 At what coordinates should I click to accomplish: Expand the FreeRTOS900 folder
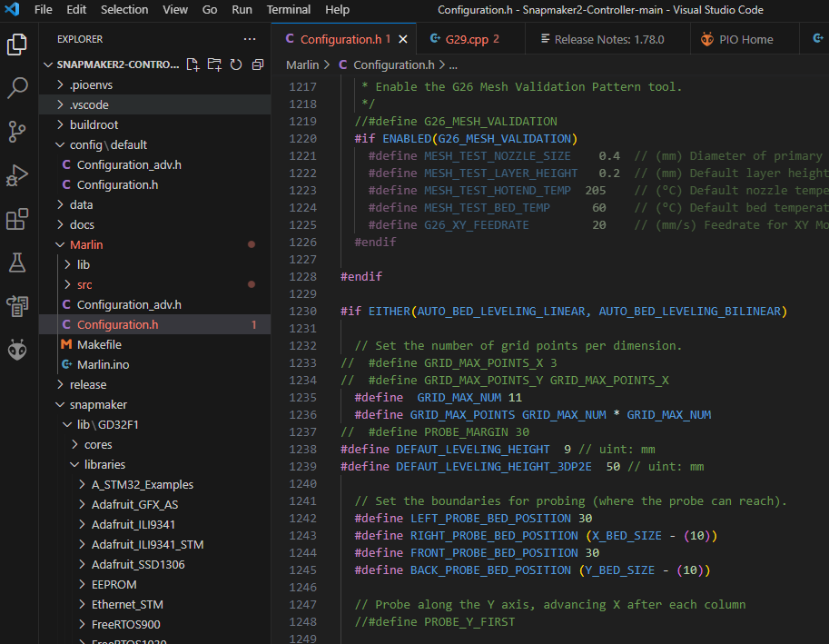(155, 624)
